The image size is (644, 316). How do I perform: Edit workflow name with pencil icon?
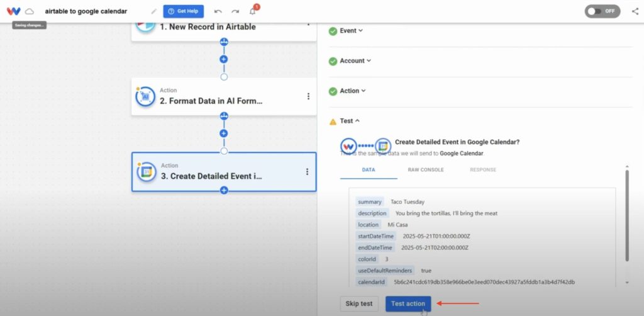tap(154, 11)
